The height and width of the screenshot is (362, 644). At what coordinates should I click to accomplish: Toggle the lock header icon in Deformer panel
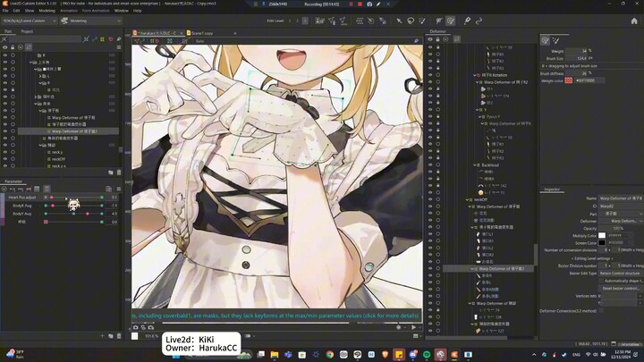437,39
